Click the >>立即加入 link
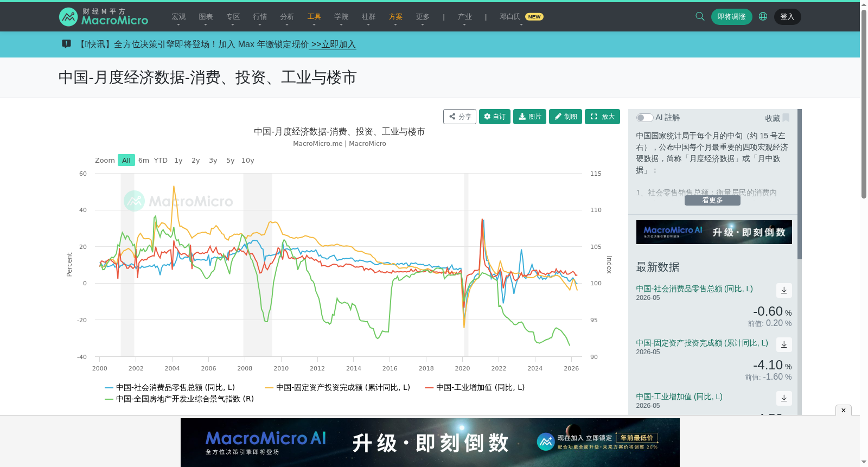Image resolution: width=868 pixels, height=467 pixels. [x=333, y=44]
